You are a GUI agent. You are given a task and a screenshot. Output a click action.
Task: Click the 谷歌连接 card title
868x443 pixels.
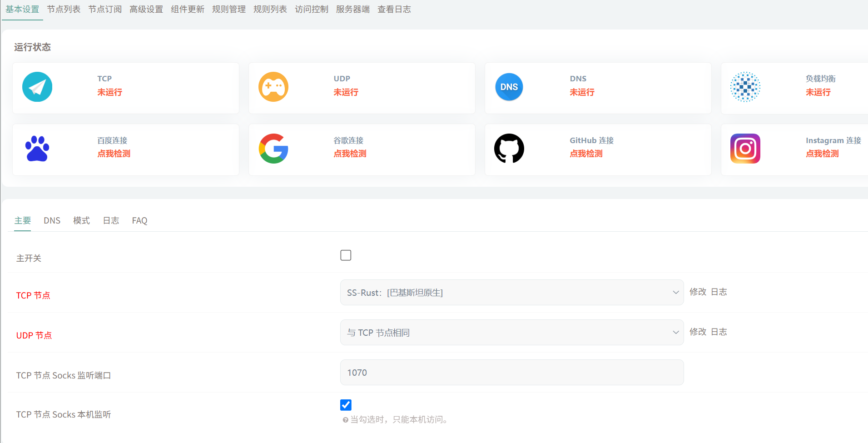click(x=348, y=140)
